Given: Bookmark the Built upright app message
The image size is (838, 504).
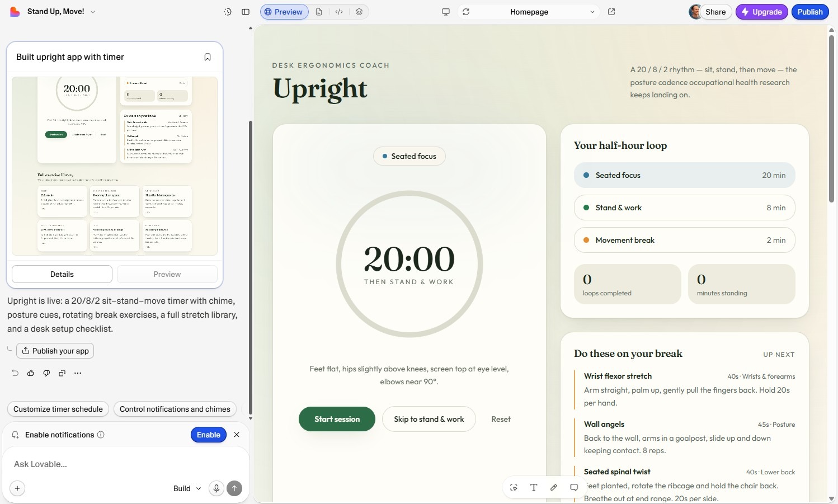Looking at the screenshot, I should click(x=208, y=57).
